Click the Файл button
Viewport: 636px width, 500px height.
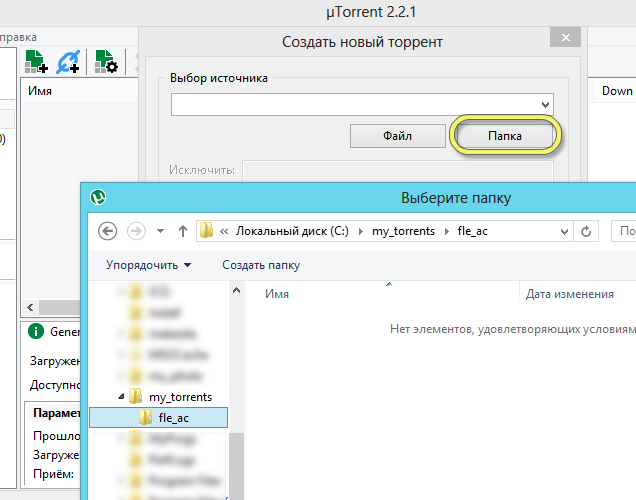click(398, 135)
